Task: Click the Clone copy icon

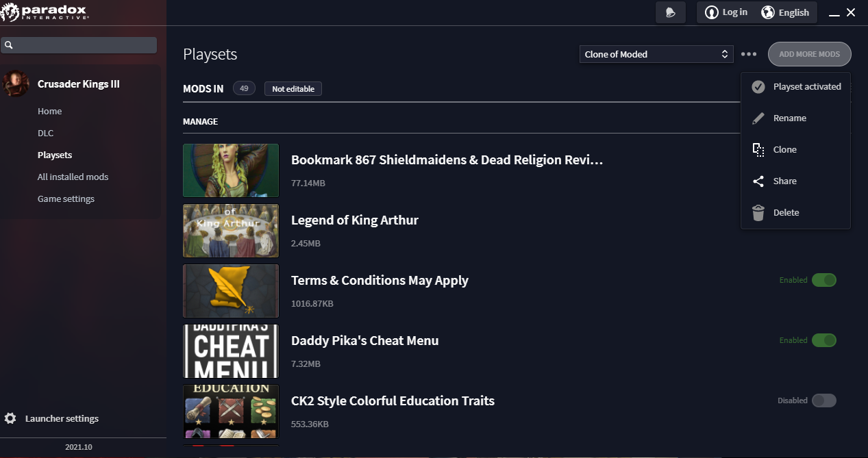Action: pos(758,150)
